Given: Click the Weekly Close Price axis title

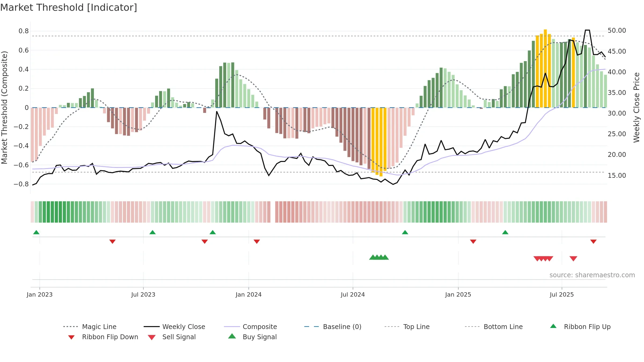Looking at the screenshot, I should pos(636,108).
